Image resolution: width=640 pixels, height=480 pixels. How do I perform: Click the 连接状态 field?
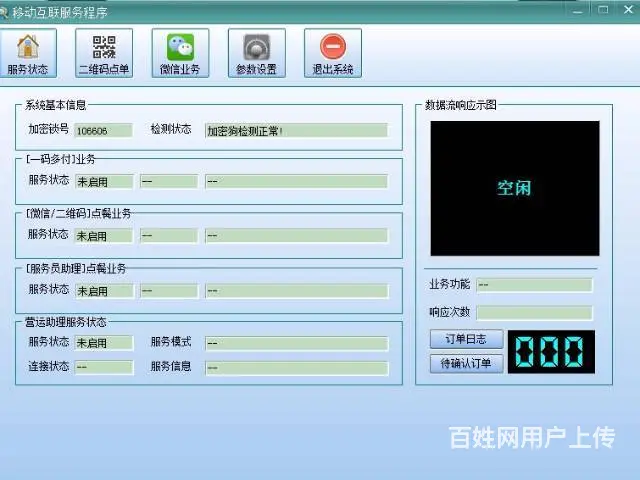point(104,367)
